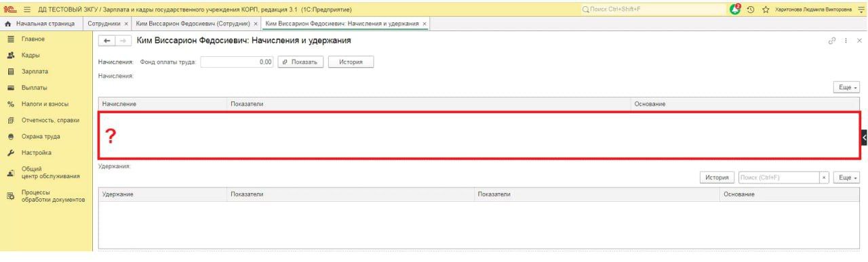Click the 1C logo icon

click(10, 9)
